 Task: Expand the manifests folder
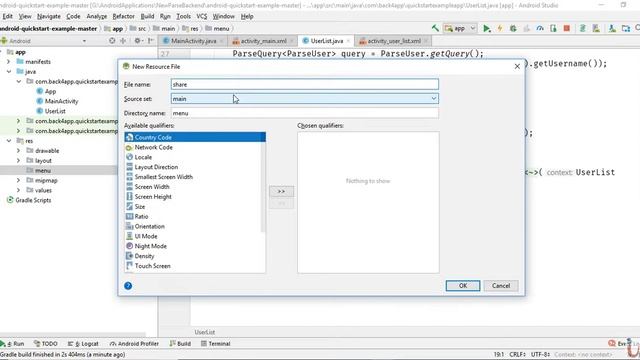click(9, 62)
